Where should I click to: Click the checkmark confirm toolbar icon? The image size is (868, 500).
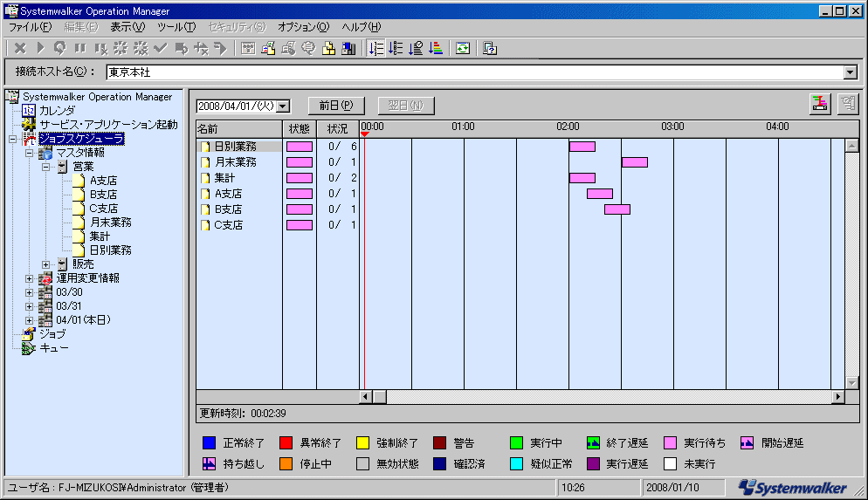pyautogui.click(x=161, y=49)
